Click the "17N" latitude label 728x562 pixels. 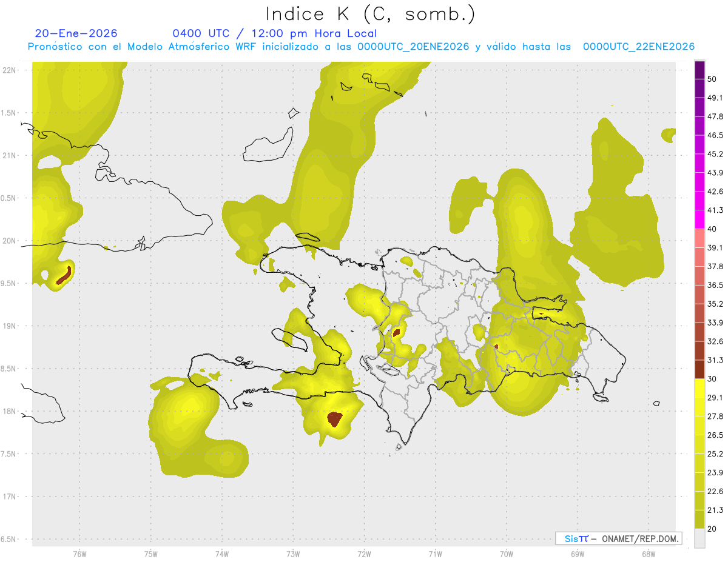click(x=9, y=497)
